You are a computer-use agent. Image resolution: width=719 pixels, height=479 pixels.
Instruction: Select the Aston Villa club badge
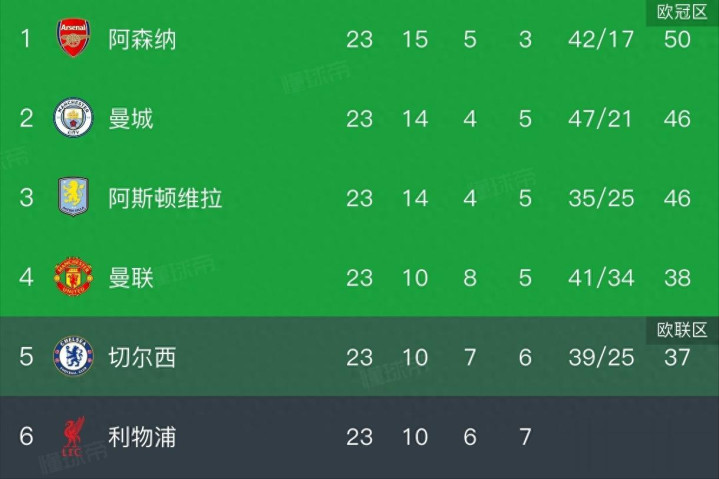click(73, 197)
